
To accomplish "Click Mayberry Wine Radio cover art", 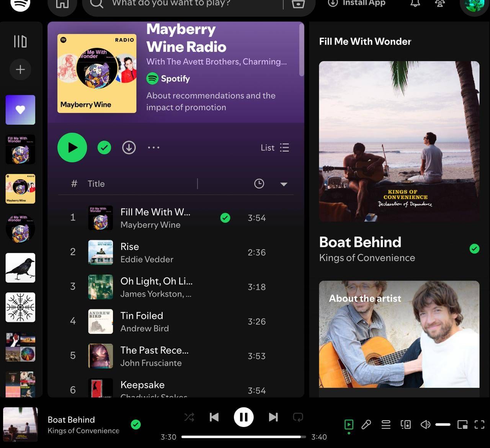I will pyautogui.click(x=97, y=74).
